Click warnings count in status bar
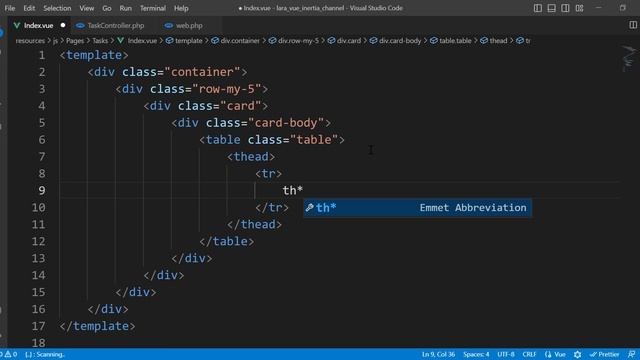The width and height of the screenshot is (640, 360). pos(11,354)
